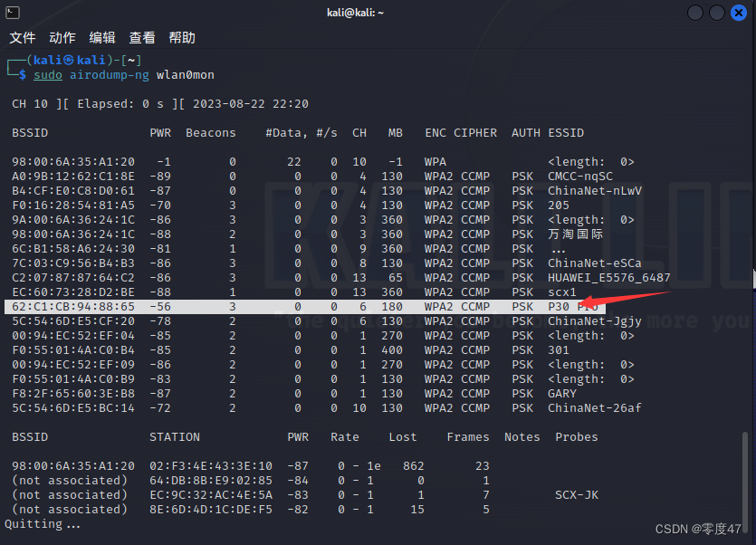Click ESSID ChinaNet-nLwV

(x=595, y=190)
